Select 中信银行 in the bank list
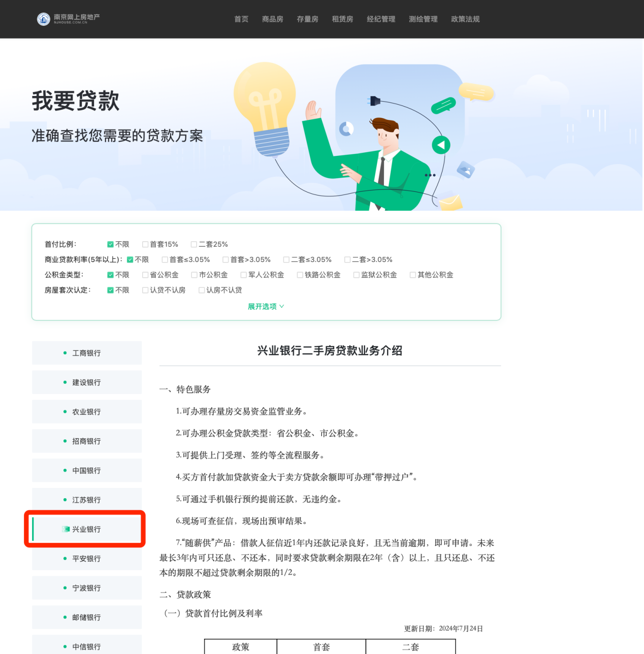644x654 pixels. tap(87, 645)
